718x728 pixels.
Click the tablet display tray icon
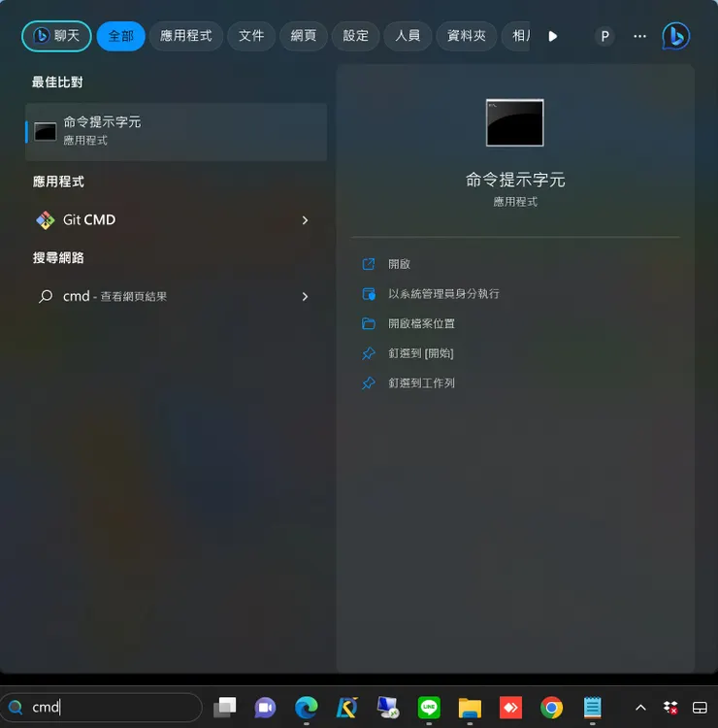click(700, 708)
